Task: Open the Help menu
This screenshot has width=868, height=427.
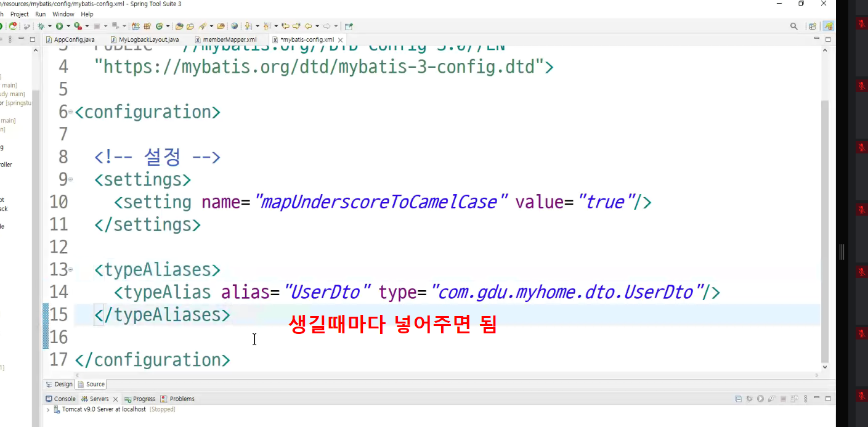Action: [87, 14]
